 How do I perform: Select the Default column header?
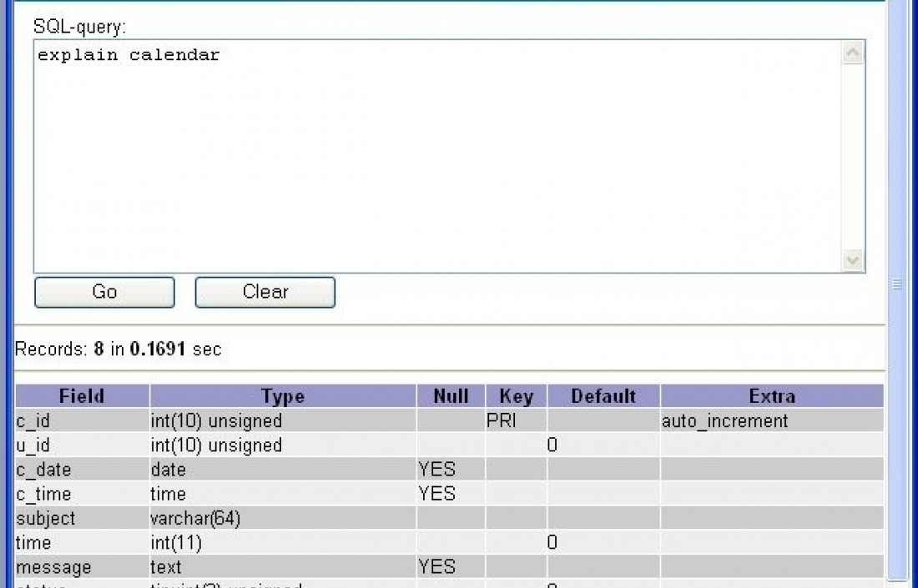603,396
